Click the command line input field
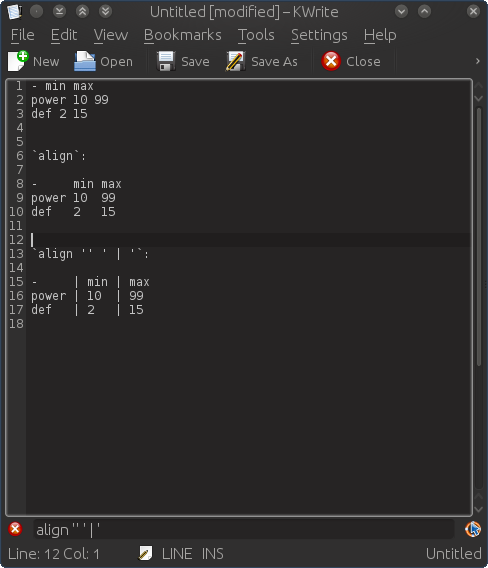 tap(243, 529)
